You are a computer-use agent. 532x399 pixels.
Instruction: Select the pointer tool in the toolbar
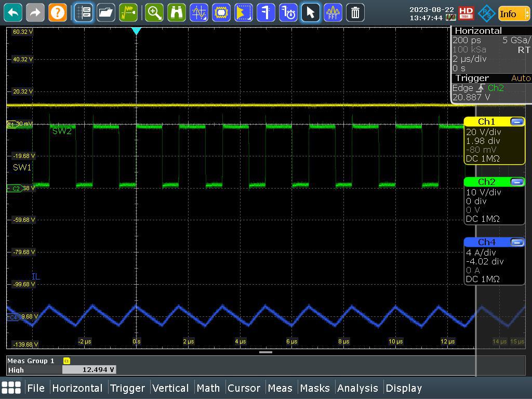tap(310, 12)
